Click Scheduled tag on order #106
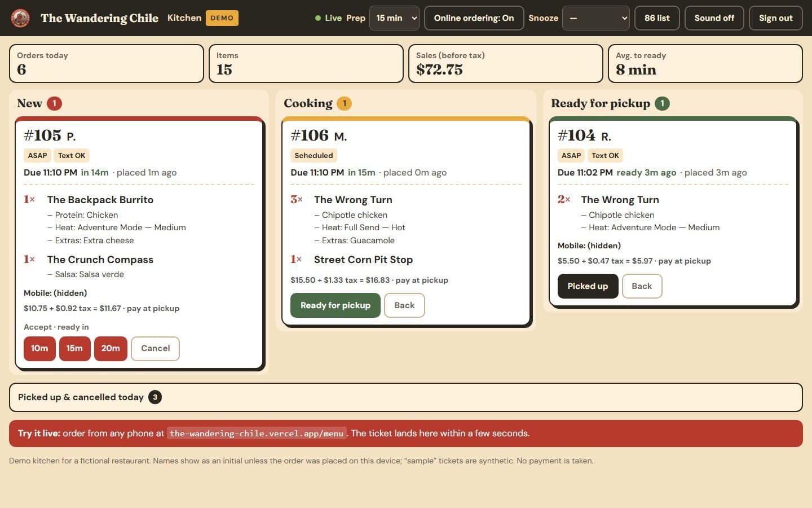Viewport: 812px width, 508px height. click(314, 155)
